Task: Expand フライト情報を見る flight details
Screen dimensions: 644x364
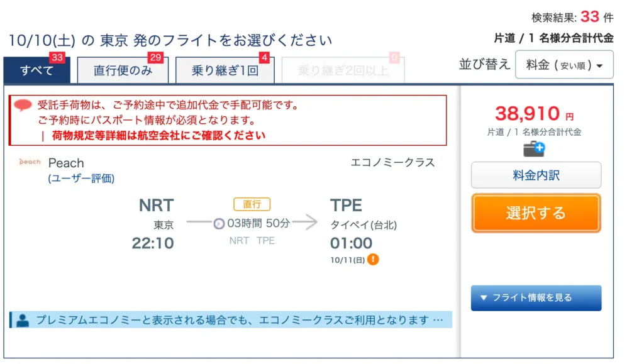Action: coord(536,298)
